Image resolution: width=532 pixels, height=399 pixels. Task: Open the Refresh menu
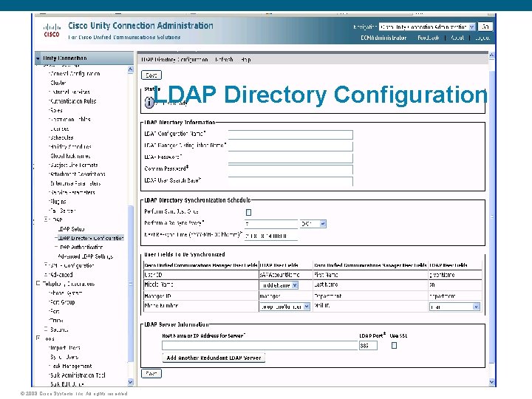pos(224,60)
